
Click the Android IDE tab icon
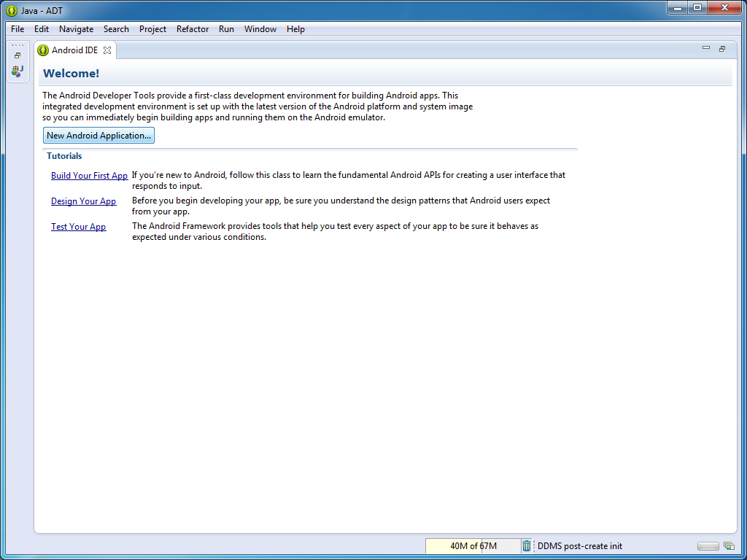(43, 50)
